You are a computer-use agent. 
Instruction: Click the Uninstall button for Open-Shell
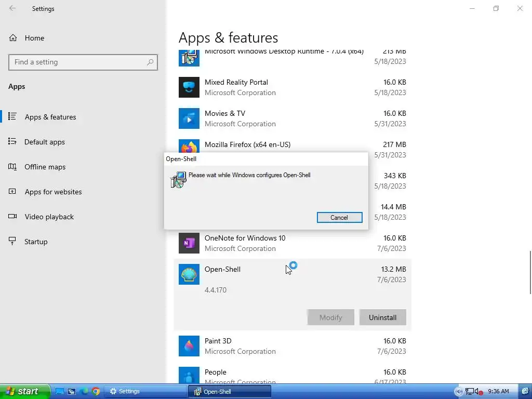[x=382, y=317]
